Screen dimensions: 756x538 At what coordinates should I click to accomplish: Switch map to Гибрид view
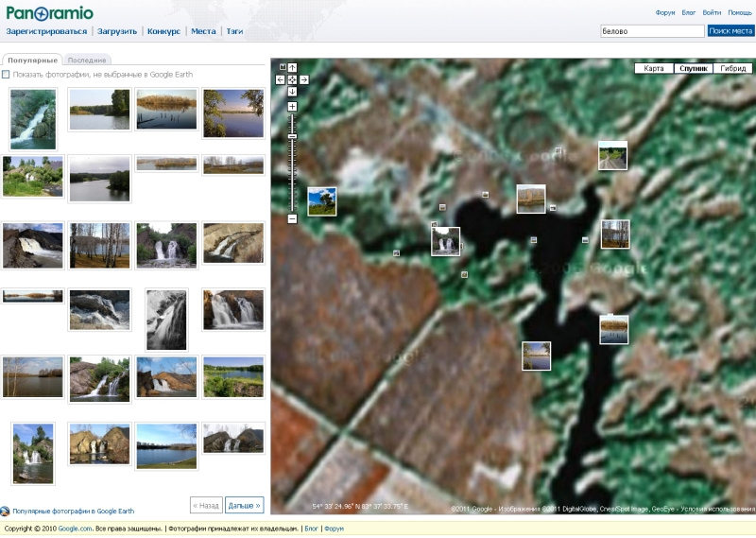coord(733,69)
